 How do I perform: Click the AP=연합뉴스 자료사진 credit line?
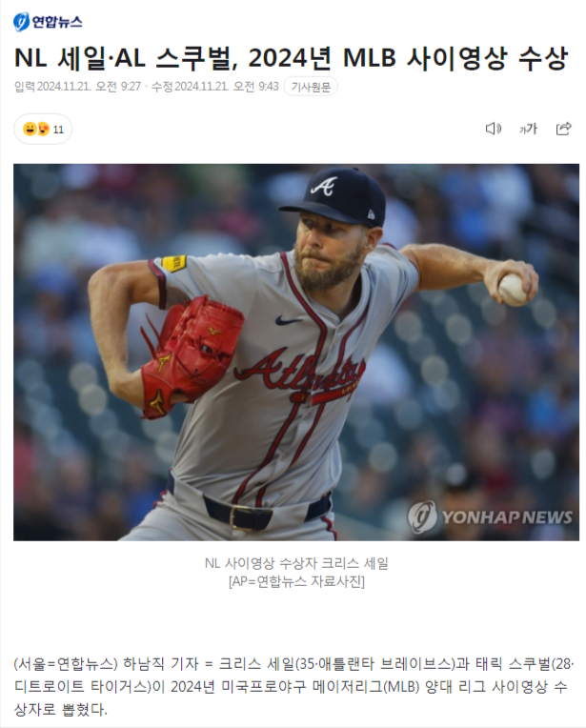click(296, 581)
